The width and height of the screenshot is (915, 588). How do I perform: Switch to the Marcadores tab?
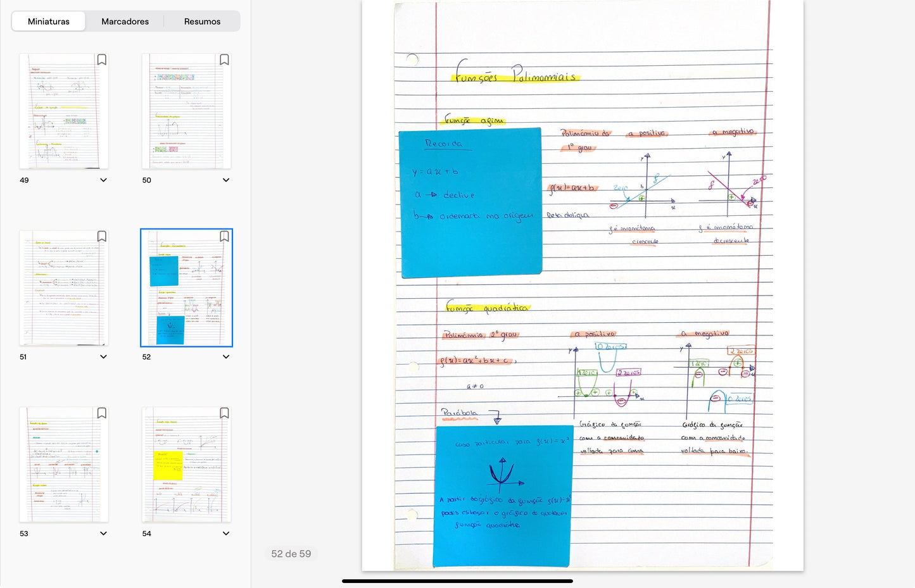click(125, 22)
